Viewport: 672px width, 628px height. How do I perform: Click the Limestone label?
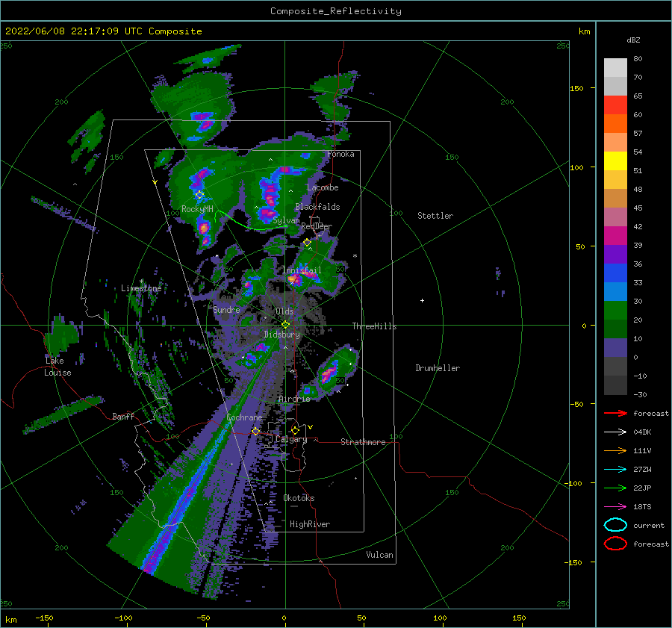click(x=141, y=288)
